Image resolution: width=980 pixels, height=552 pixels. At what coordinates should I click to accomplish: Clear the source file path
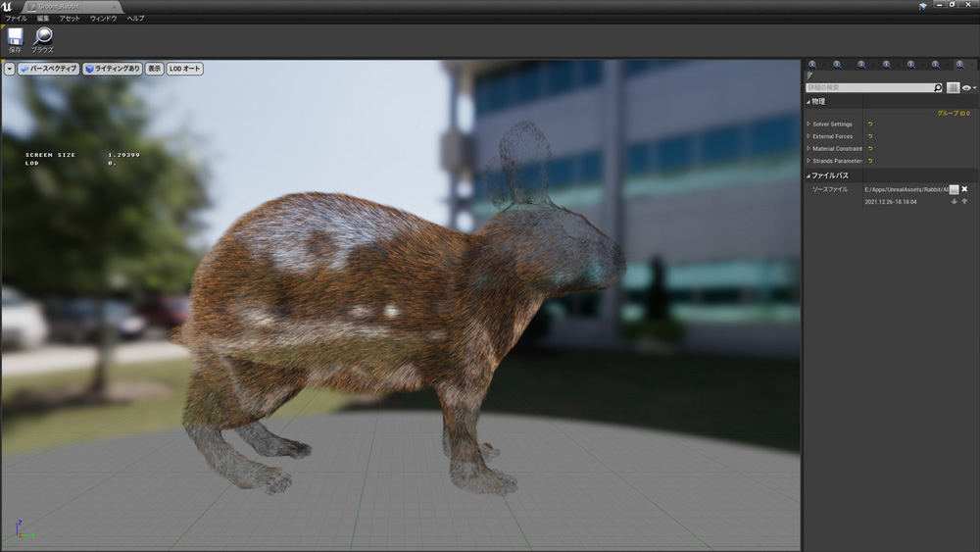click(964, 189)
